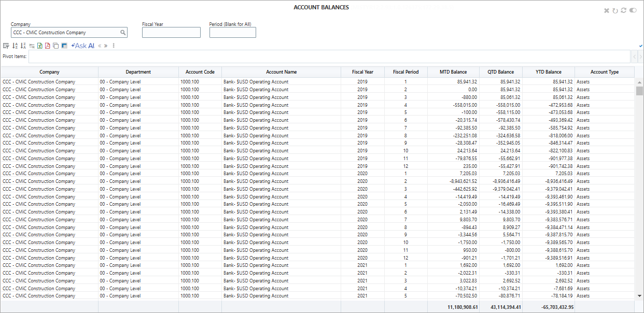This screenshot has height=313, width=644.
Task: Toggle the pivot table view icon
Action: (x=64, y=46)
